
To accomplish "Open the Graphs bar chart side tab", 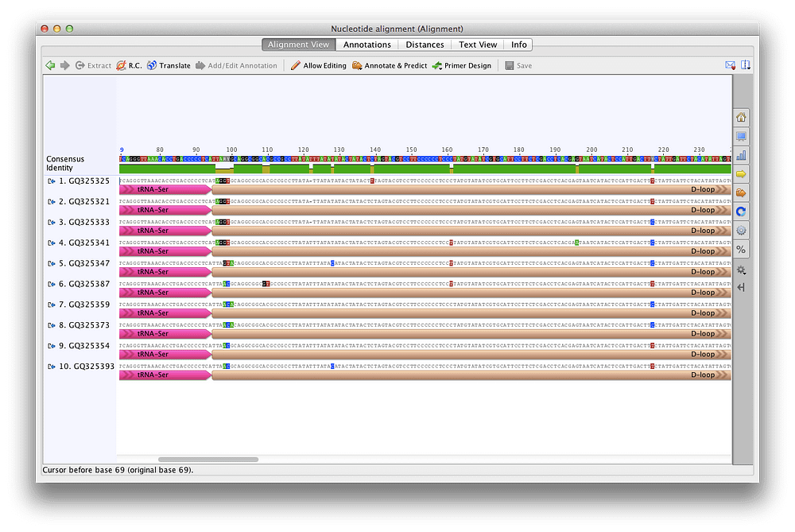I will coord(741,155).
